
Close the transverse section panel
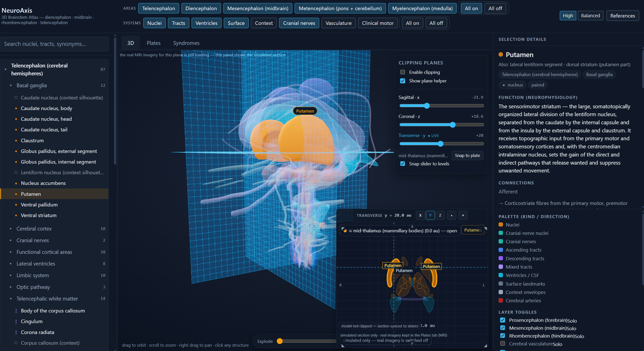[463, 215]
